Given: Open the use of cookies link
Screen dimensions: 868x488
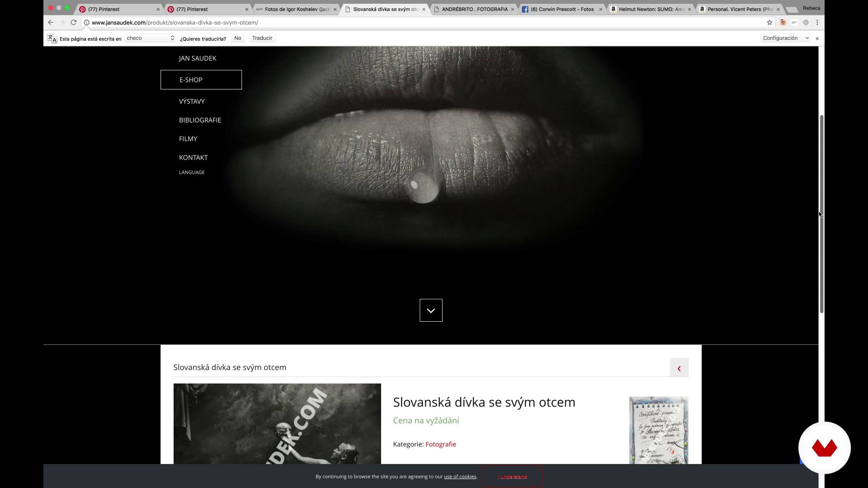Looking at the screenshot, I should click(460, 477).
